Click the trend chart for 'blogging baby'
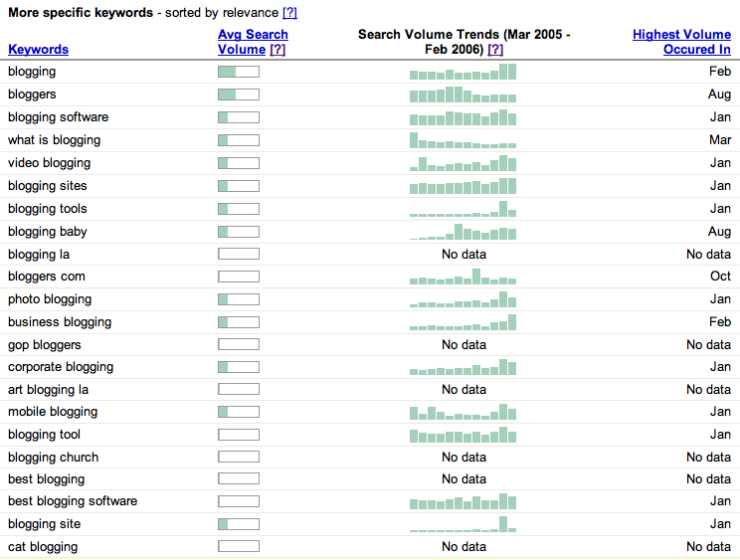The image size is (740, 560). 462,232
